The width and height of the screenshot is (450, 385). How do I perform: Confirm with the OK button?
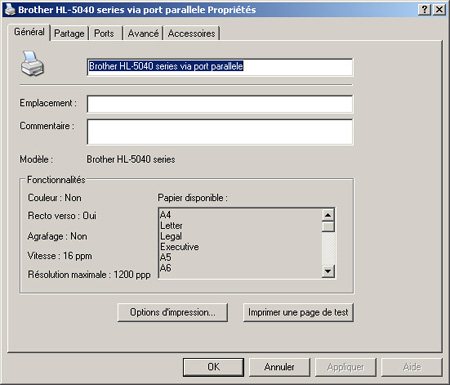click(213, 367)
